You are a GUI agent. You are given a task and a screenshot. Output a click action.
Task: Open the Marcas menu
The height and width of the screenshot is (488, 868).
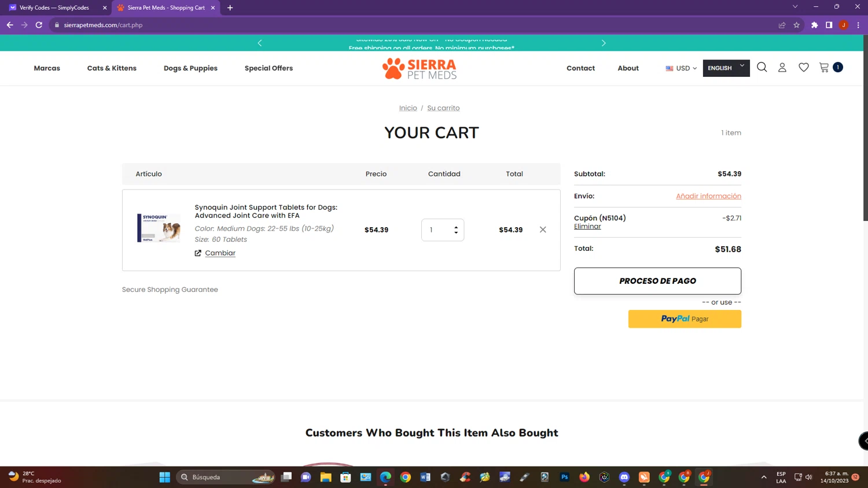click(x=47, y=68)
